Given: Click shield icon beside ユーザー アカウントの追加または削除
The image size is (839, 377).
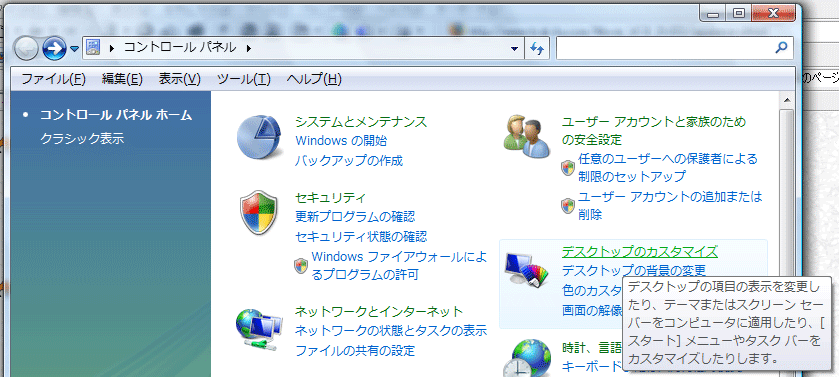Looking at the screenshot, I should tap(568, 205).
